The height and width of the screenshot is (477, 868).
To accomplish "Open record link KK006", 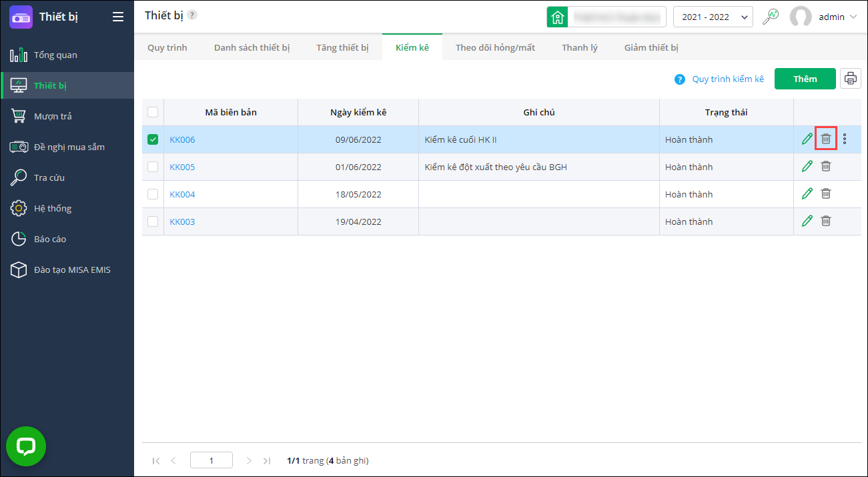I will (182, 139).
